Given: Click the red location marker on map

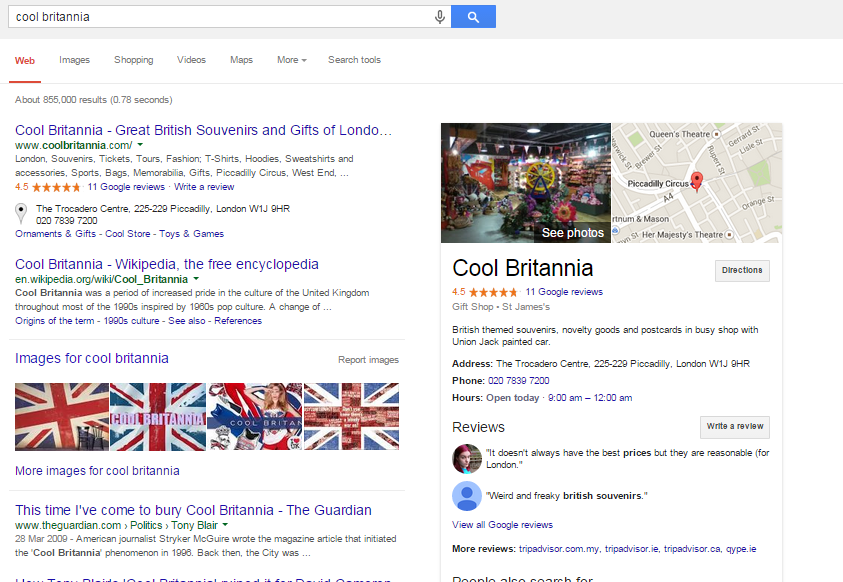Looking at the screenshot, I should click(x=696, y=182).
